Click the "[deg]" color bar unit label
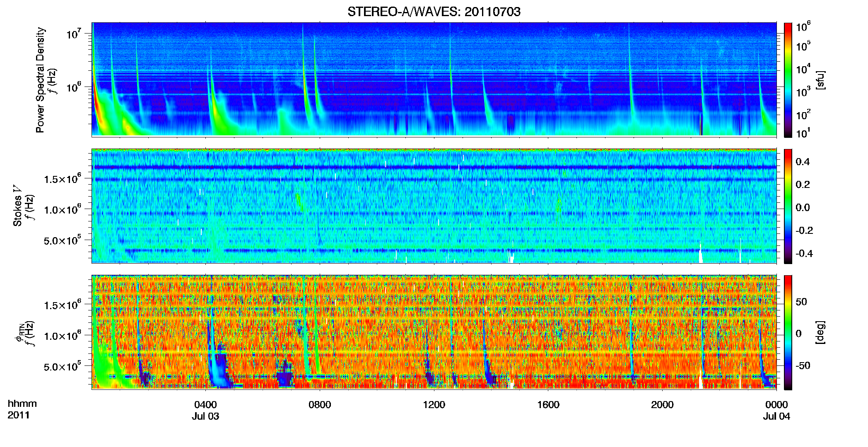The width and height of the screenshot is (868, 447). 820,332
